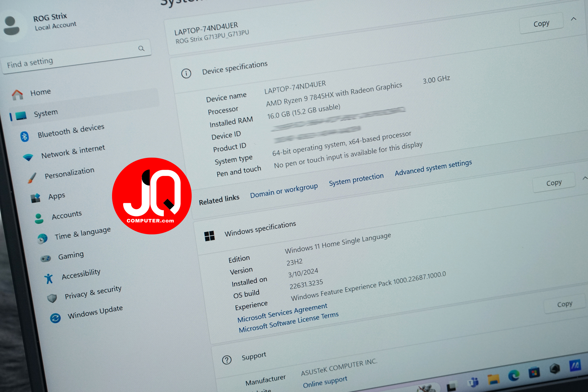The height and width of the screenshot is (392, 588).
Task: Click the 16.0 GB installed RAM value
Action: tap(304, 112)
